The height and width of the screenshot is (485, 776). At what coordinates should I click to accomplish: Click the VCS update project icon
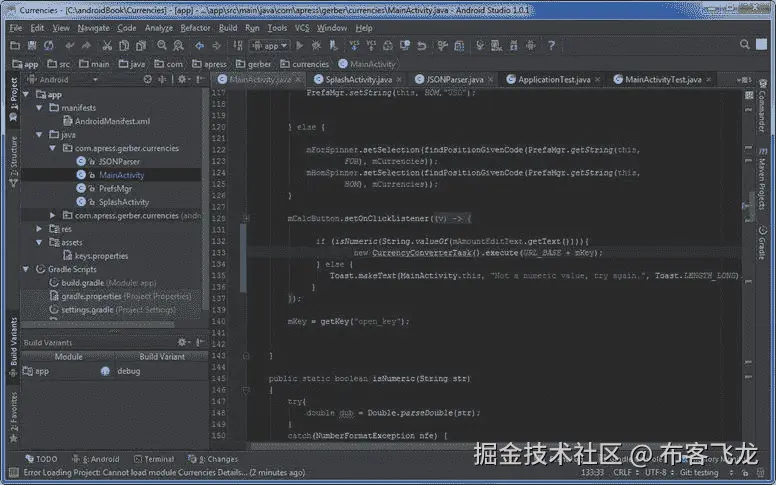(x=354, y=46)
